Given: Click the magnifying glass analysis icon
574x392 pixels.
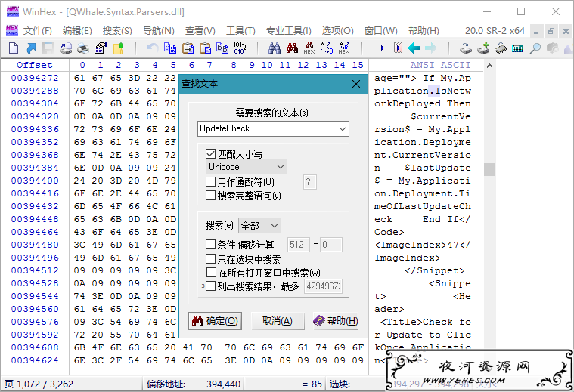Looking at the screenshot, I should [x=535, y=48].
